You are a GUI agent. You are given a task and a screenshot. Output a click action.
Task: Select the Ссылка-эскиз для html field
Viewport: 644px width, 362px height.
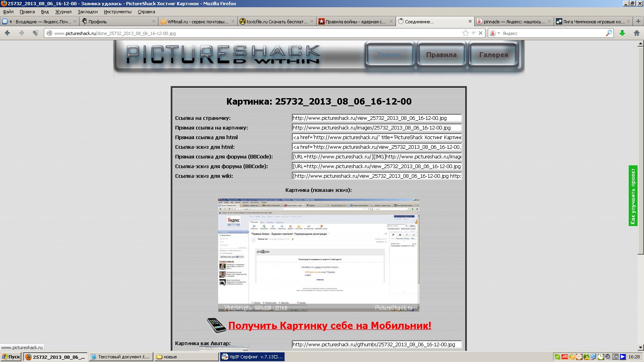(376, 147)
